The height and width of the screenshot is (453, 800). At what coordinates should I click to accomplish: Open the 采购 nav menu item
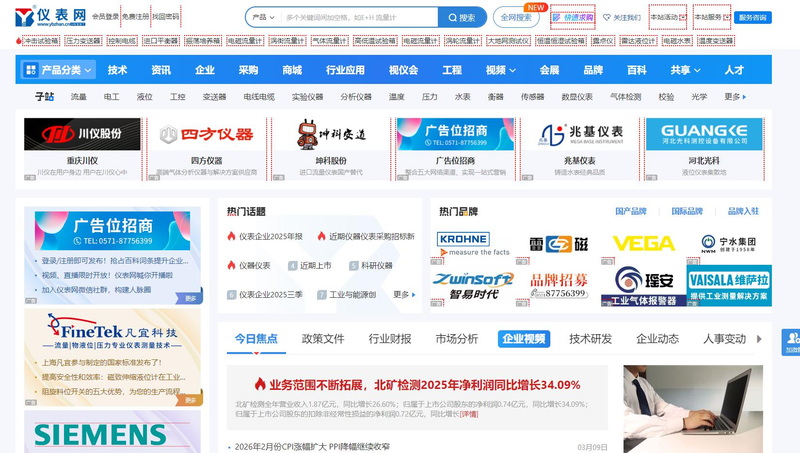point(248,70)
